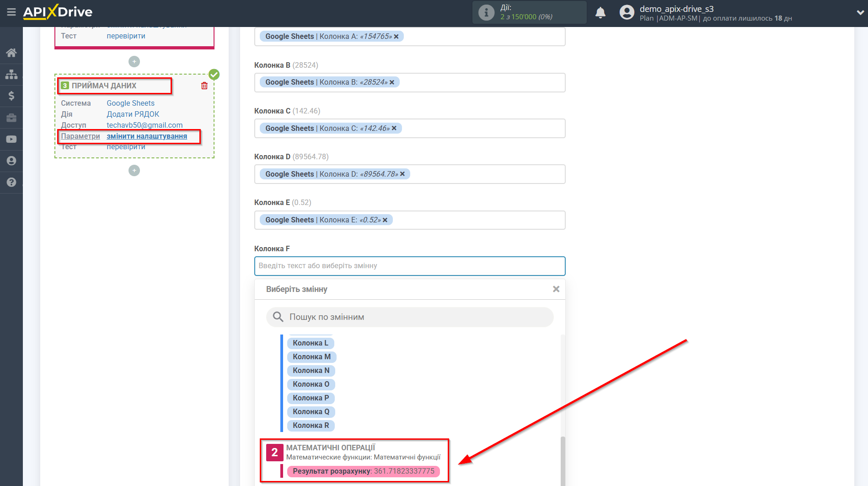
Task: Remove the Колонка E 0.52 tag
Action: coord(385,220)
